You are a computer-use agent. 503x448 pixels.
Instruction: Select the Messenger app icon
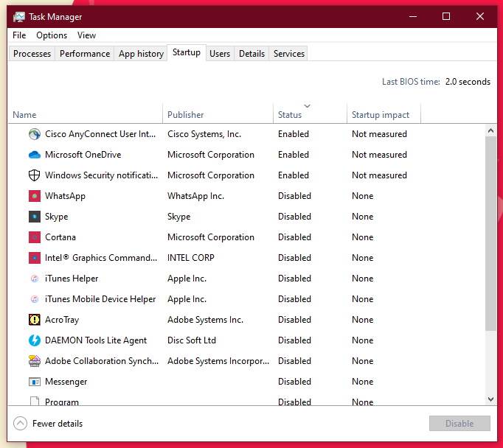(34, 382)
